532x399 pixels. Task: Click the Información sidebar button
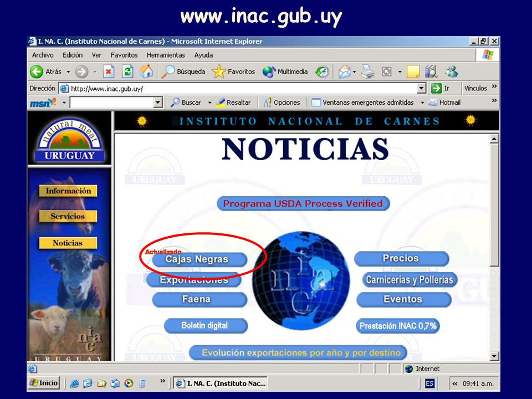click(x=68, y=191)
